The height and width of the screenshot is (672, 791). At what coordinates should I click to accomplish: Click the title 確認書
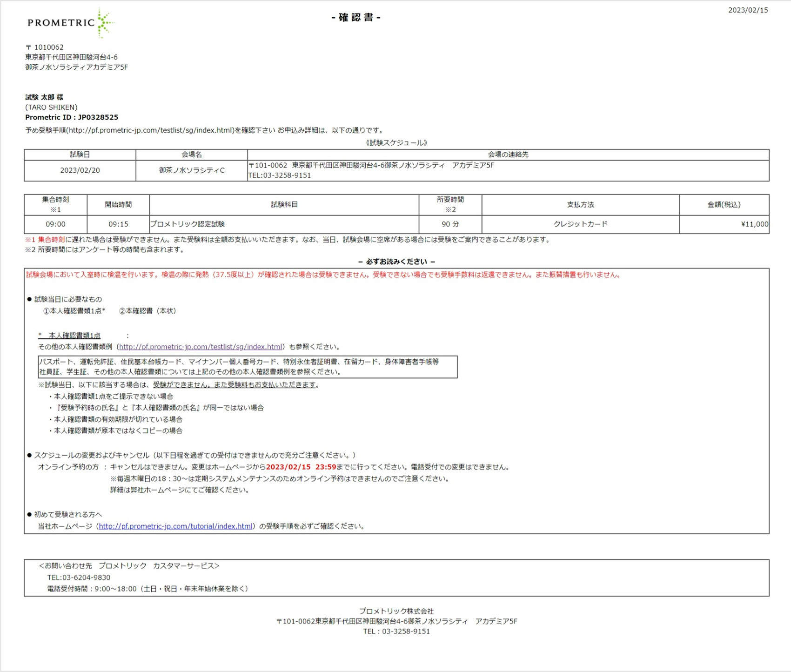tap(356, 18)
